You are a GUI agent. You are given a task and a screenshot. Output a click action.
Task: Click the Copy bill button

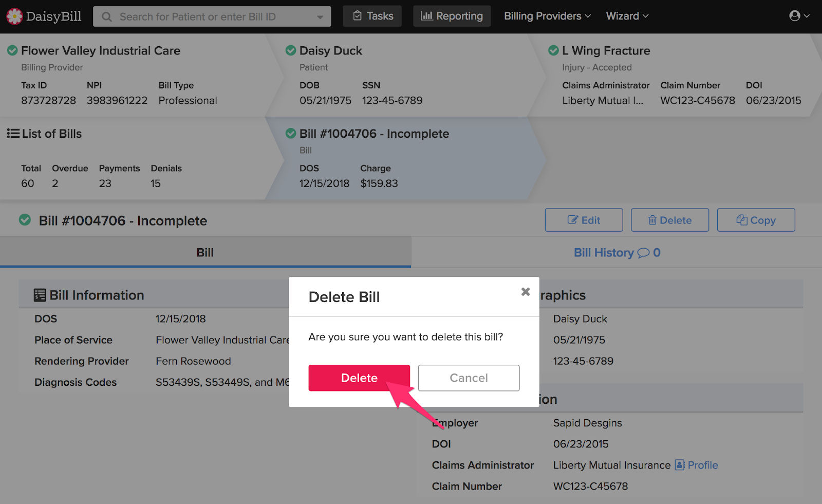pos(756,220)
